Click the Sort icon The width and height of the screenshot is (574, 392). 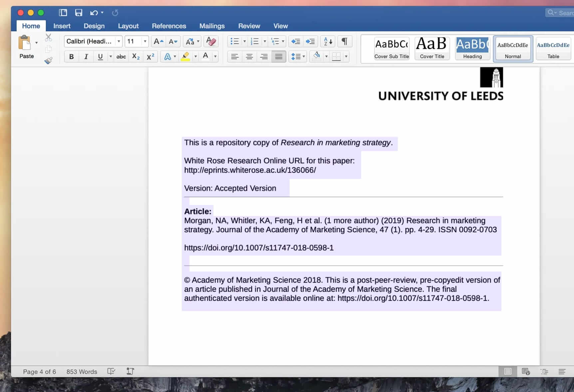click(x=327, y=41)
